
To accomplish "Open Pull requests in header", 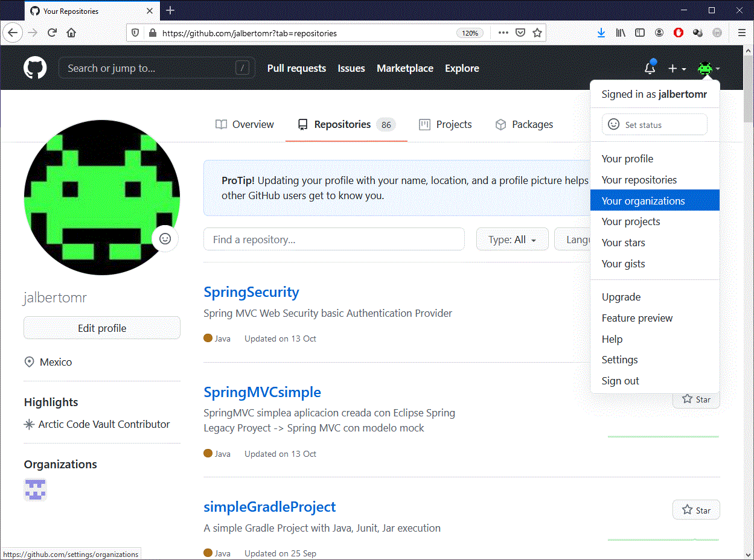I will pos(296,68).
